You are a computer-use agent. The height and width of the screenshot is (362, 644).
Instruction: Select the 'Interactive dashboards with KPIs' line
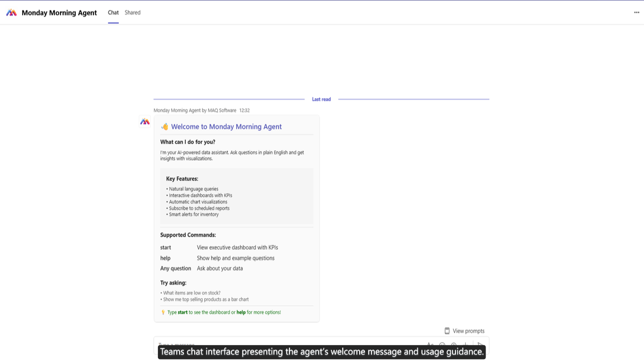click(199, 195)
